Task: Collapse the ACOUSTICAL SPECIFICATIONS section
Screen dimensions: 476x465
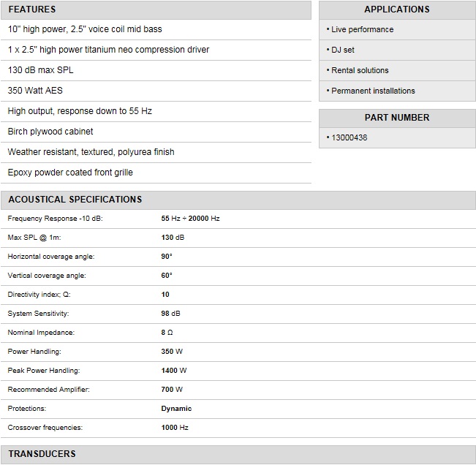Action: [x=75, y=200]
